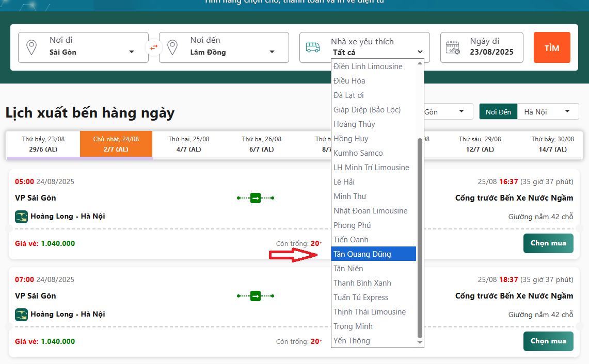Click the Nơi Đến filter label button
Image resolution: width=589 pixels, height=364 pixels.
click(x=498, y=112)
